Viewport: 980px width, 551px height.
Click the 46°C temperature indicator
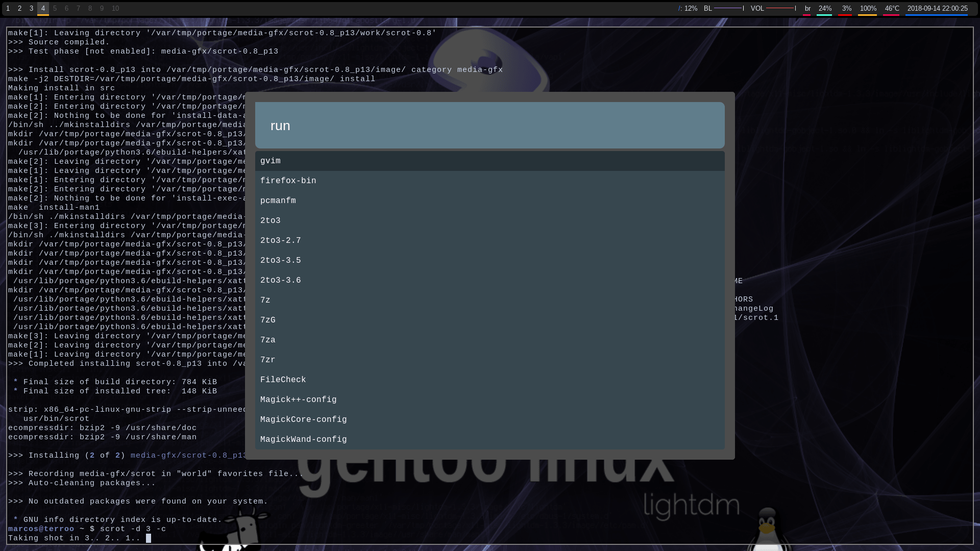[x=892, y=8]
